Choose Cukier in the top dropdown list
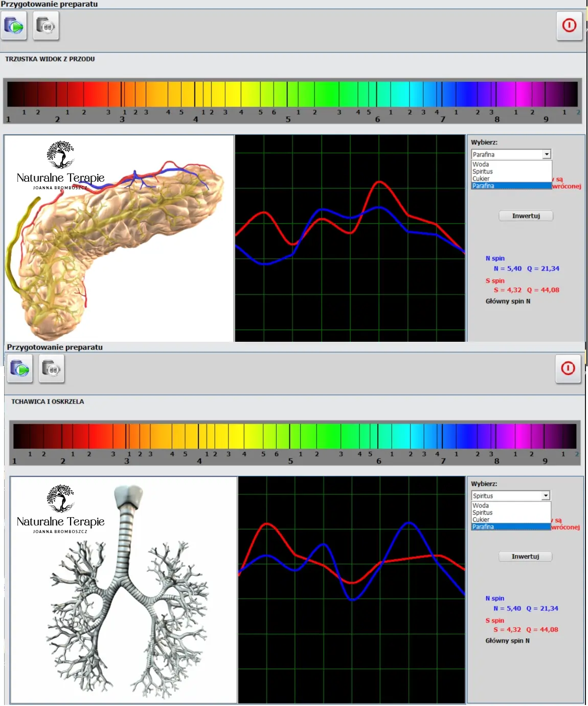This screenshot has height=706, width=588. (511, 179)
